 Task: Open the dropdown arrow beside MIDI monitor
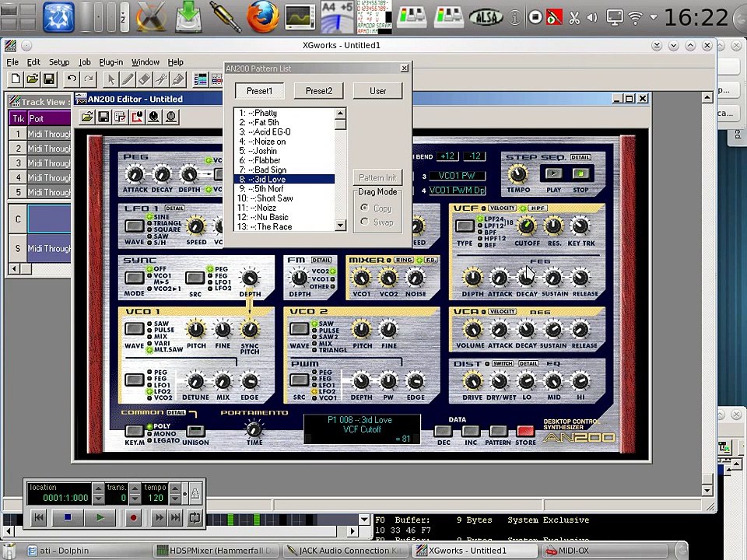[x=364, y=520]
